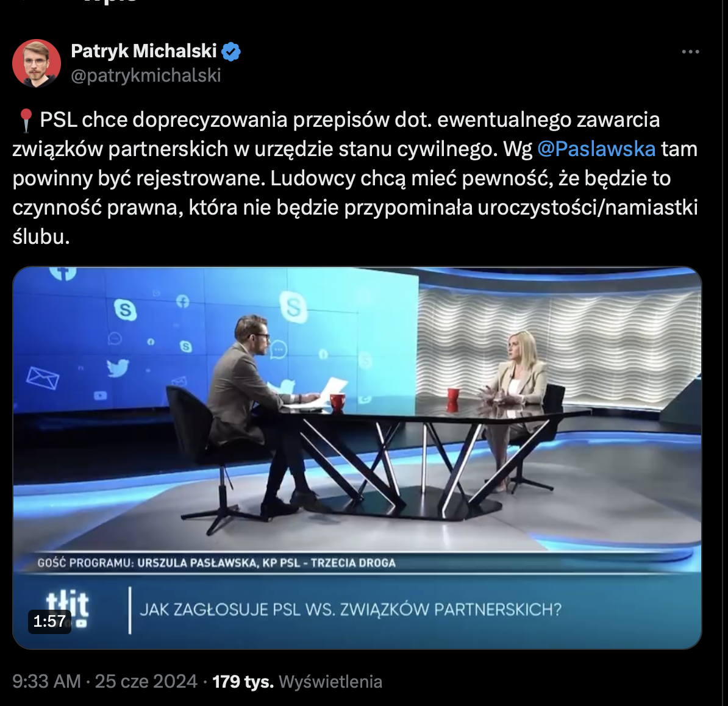Click Patryk Michalski's profile avatar
728x706 pixels.
pos(37,63)
